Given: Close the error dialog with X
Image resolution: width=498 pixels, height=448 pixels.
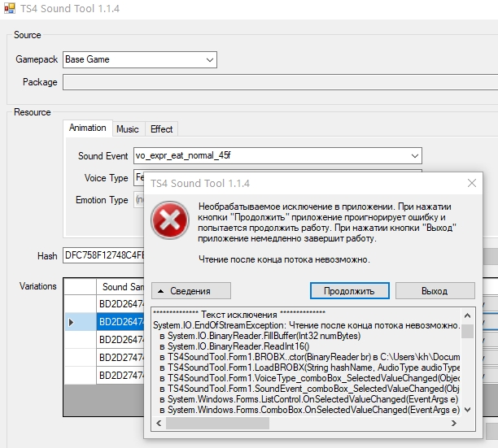Looking at the screenshot, I should click(472, 183).
